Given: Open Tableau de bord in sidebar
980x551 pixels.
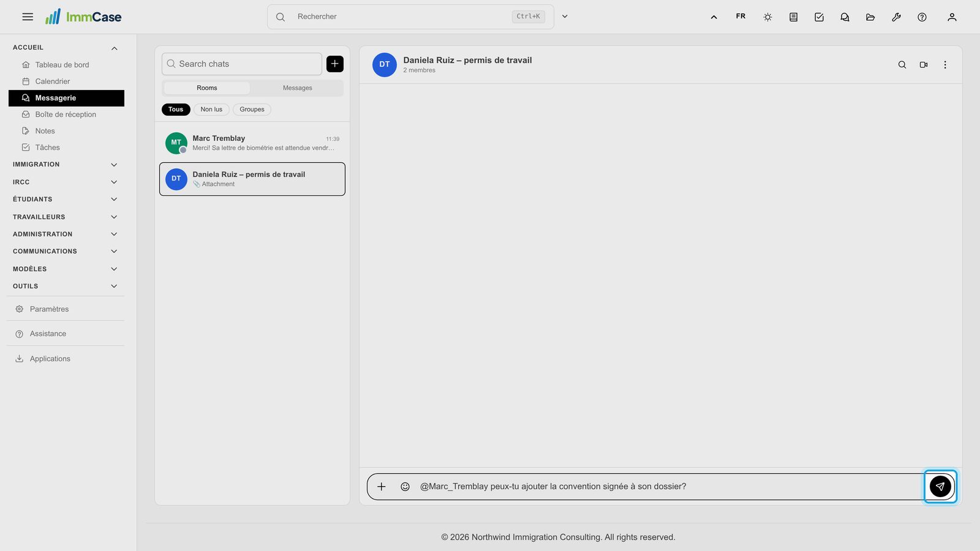Looking at the screenshot, I should (66, 65).
